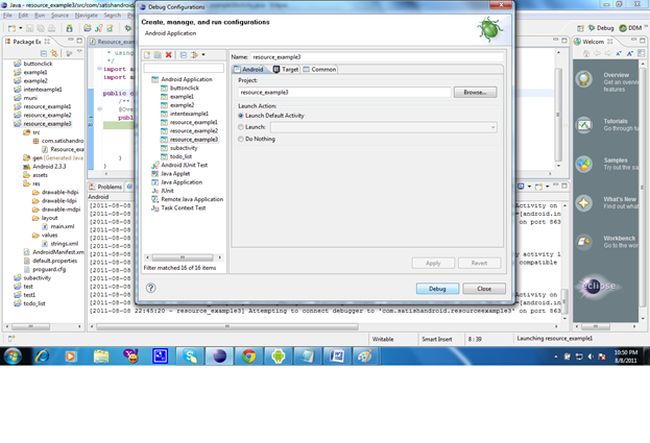Click the Project text field

pos(344,92)
